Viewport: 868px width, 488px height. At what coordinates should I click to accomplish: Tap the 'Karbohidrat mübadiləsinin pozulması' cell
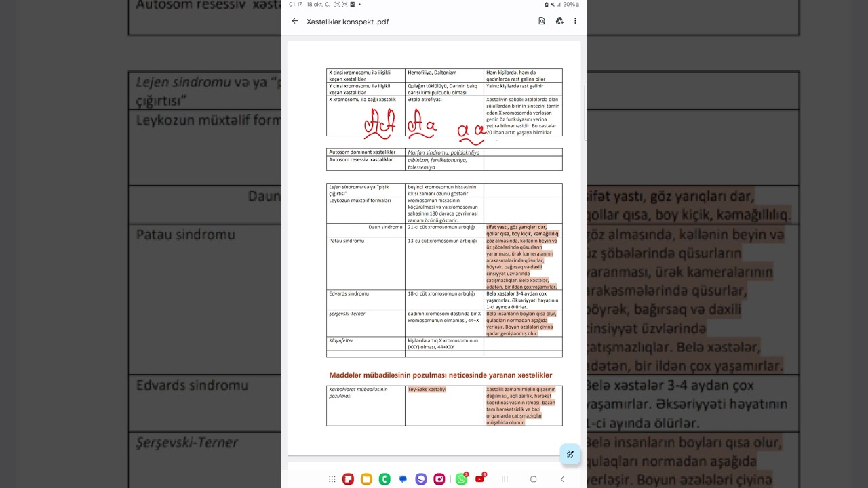coord(366,406)
